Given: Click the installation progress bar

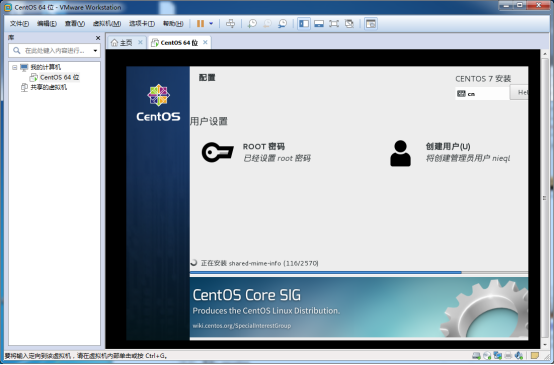Looking at the screenshot, I should pyautogui.click(x=359, y=272).
